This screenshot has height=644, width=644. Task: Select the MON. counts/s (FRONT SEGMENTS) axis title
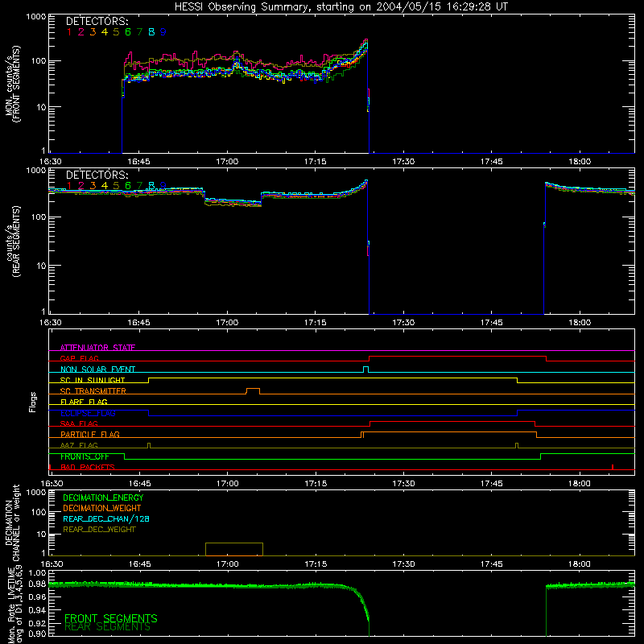click(12, 84)
